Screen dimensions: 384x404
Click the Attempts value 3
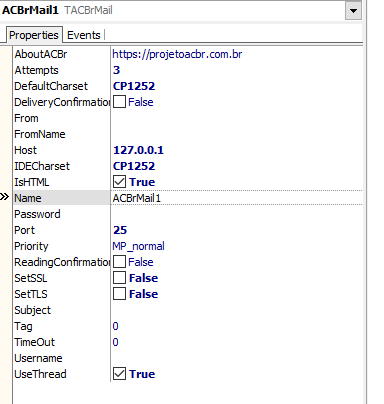point(116,70)
